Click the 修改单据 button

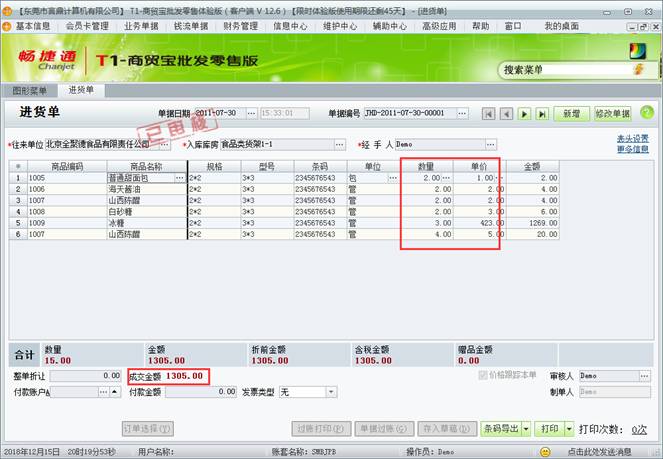[x=612, y=115]
